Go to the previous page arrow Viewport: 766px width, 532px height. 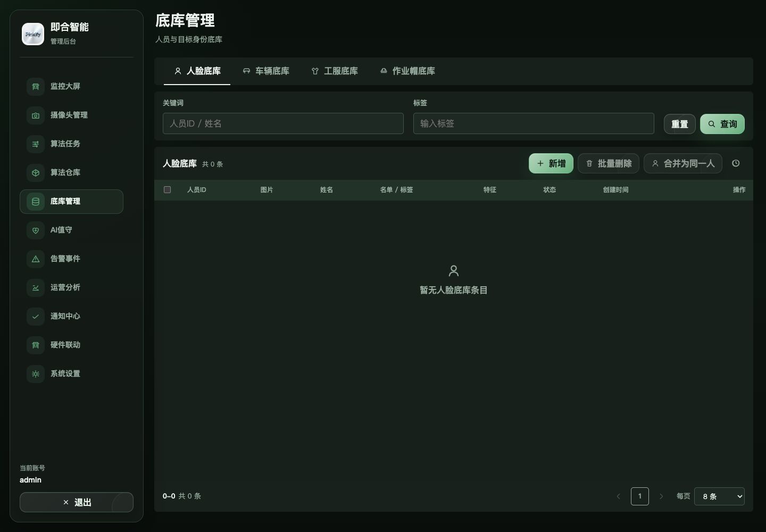coord(618,496)
